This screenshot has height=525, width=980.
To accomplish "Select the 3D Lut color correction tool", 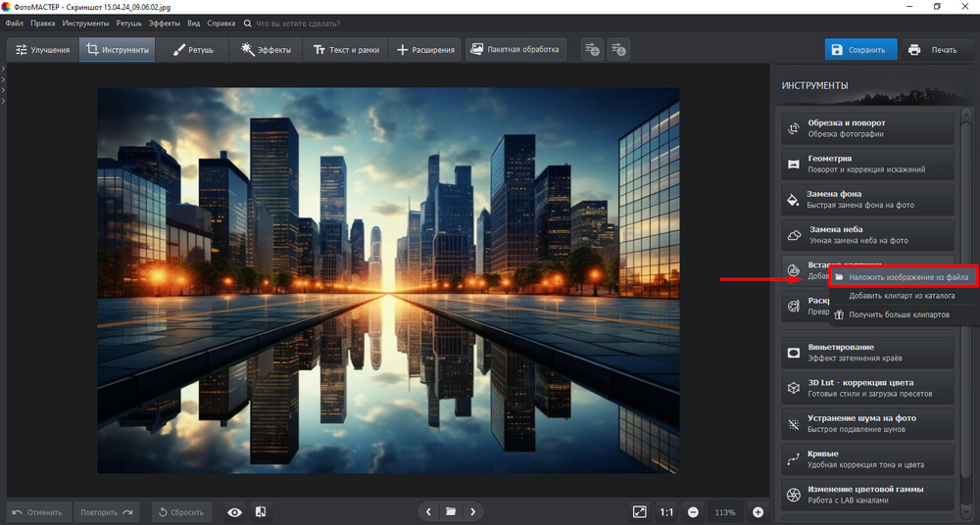I will coord(867,388).
